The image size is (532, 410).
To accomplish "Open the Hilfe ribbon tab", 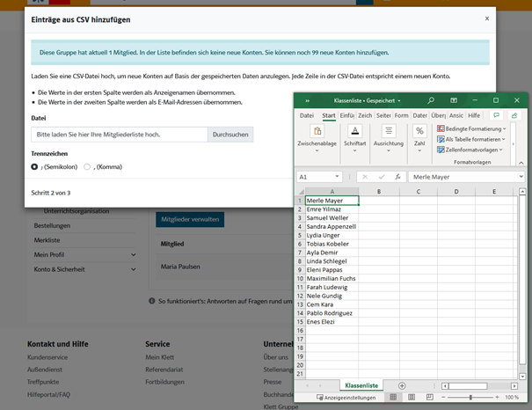I will pos(473,115).
